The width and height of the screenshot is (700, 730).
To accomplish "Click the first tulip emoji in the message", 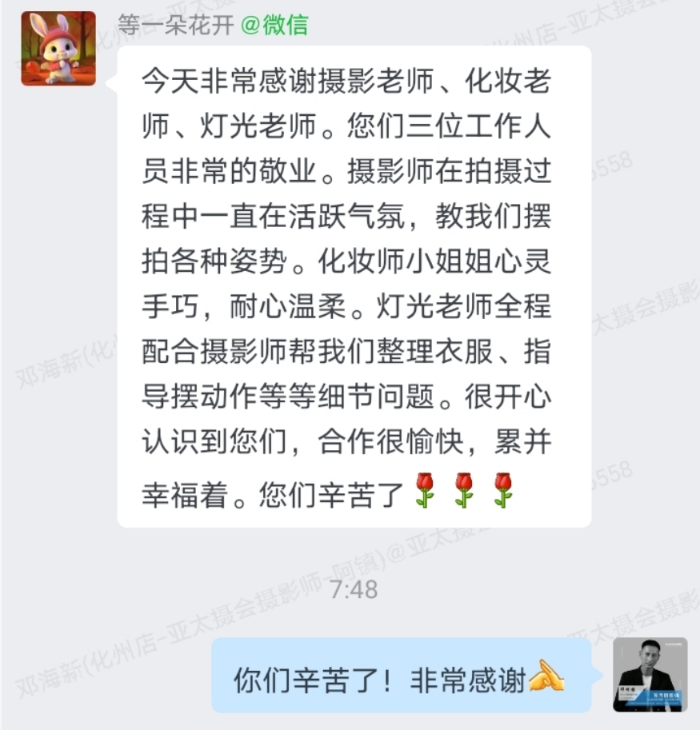I will pyautogui.click(x=425, y=490).
